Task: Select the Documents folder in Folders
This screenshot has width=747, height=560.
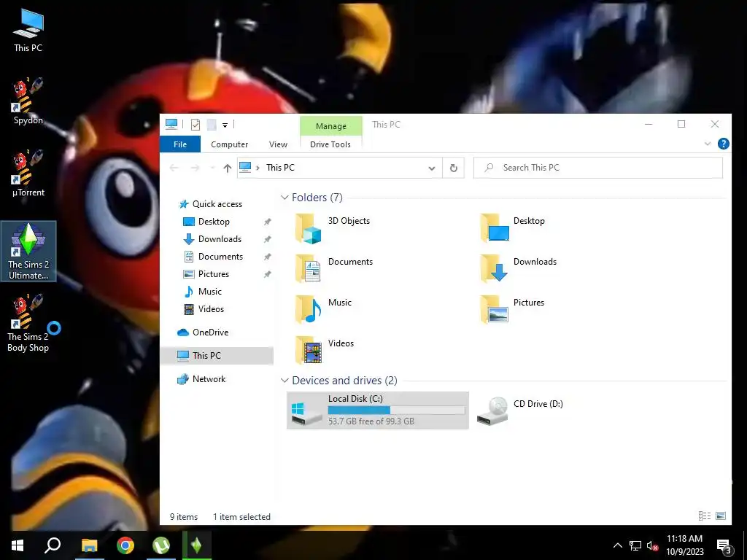Action: point(333,269)
